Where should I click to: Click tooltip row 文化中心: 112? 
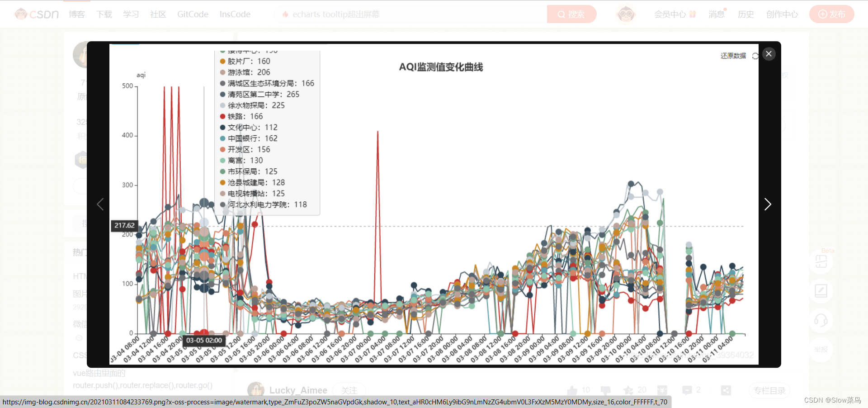pyautogui.click(x=249, y=128)
